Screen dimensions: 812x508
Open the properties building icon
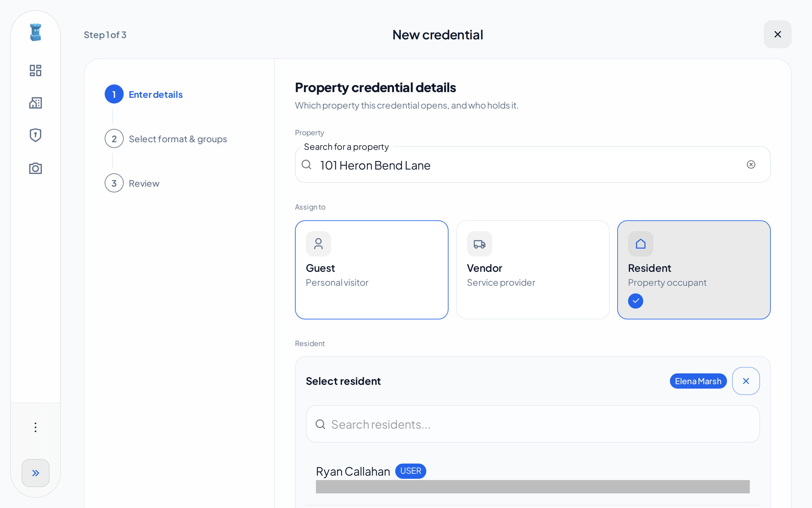point(36,103)
